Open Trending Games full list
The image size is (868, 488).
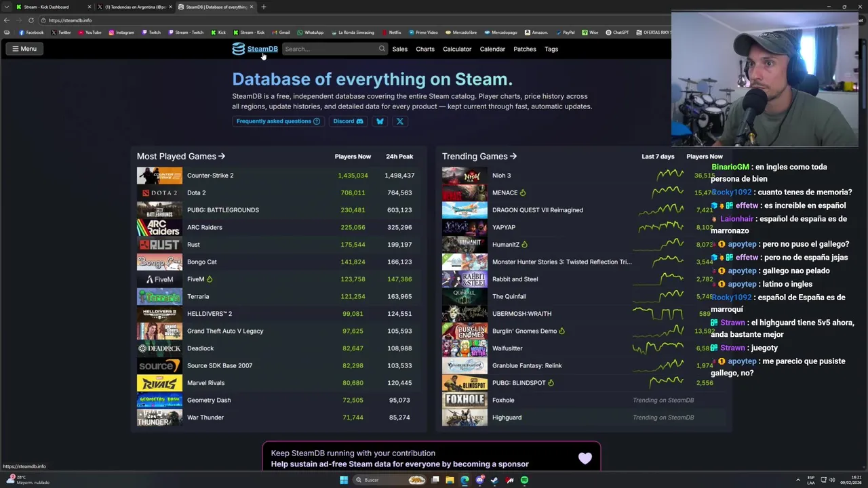pyautogui.click(x=479, y=157)
